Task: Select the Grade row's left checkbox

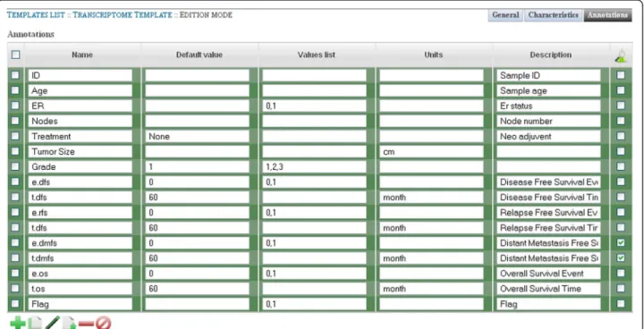Action: 15,166
